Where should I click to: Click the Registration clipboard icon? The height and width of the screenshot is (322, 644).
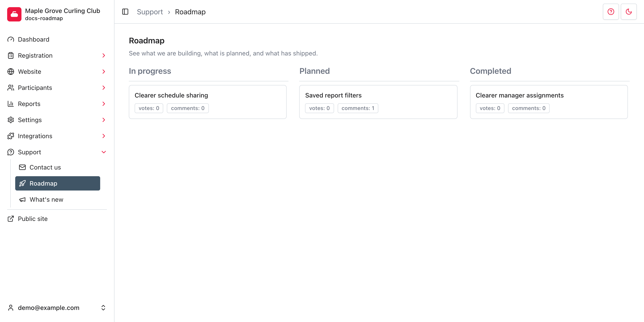pyautogui.click(x=11, y=55)
